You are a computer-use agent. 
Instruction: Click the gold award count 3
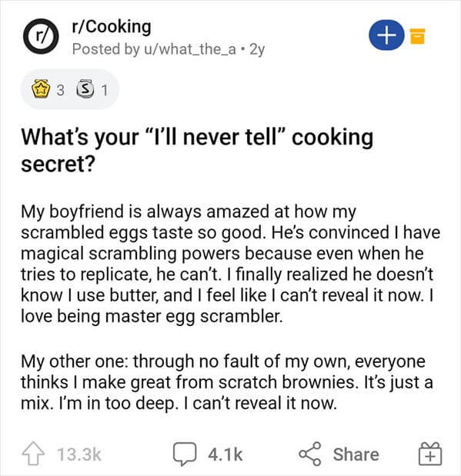click(61, 90)
